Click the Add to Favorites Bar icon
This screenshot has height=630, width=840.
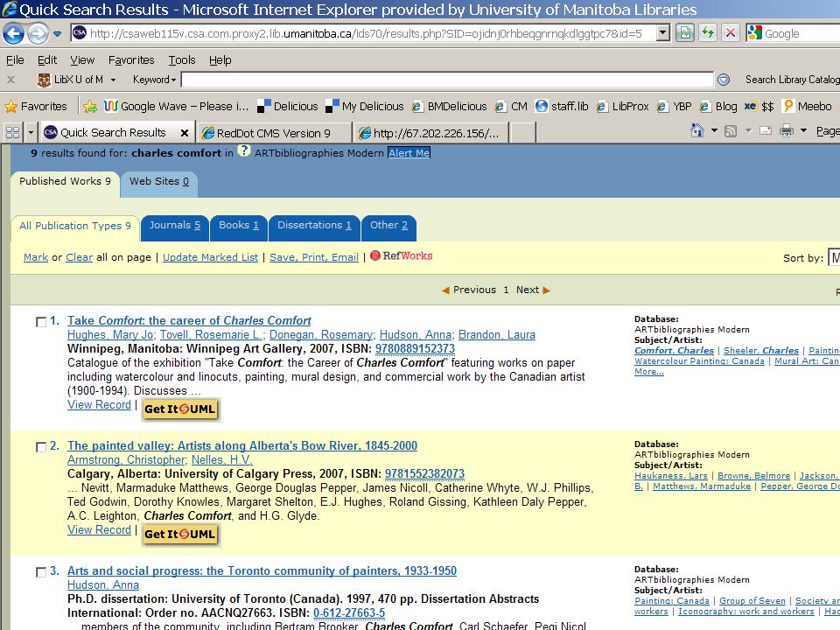pos(90,106)
